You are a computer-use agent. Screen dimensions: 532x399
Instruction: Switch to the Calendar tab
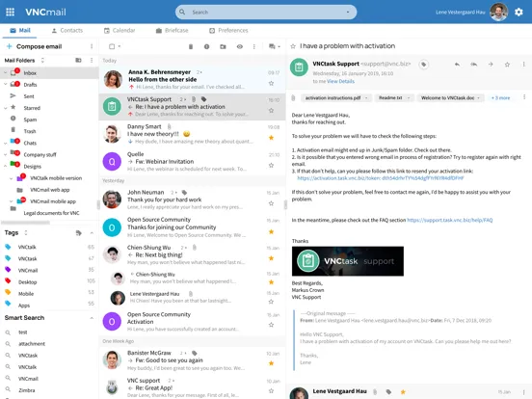click(120, 31)
